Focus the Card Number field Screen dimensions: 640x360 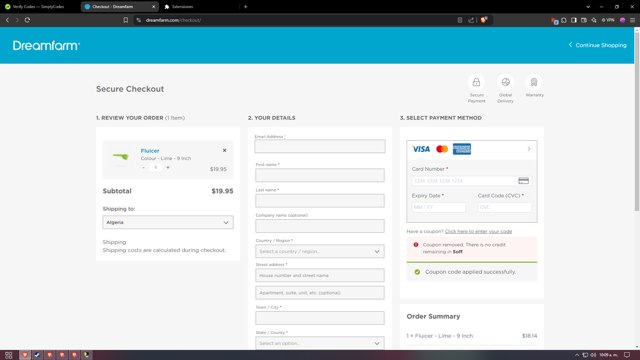coord(471,180)
